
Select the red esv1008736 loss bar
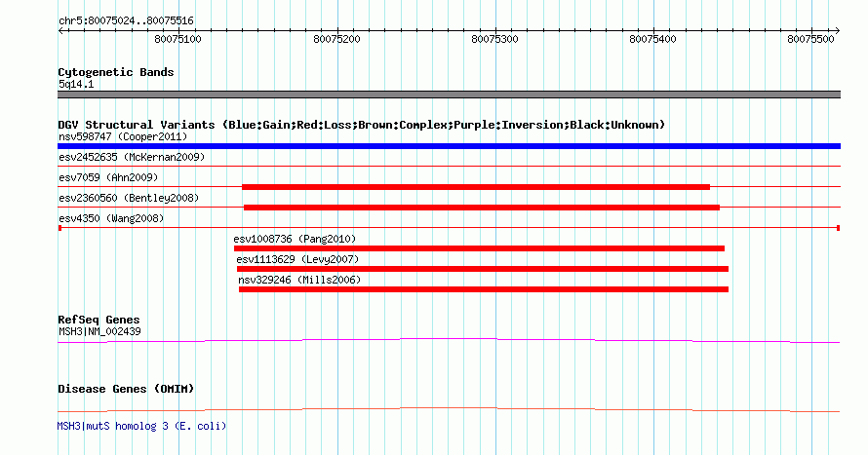click(480, 248)
